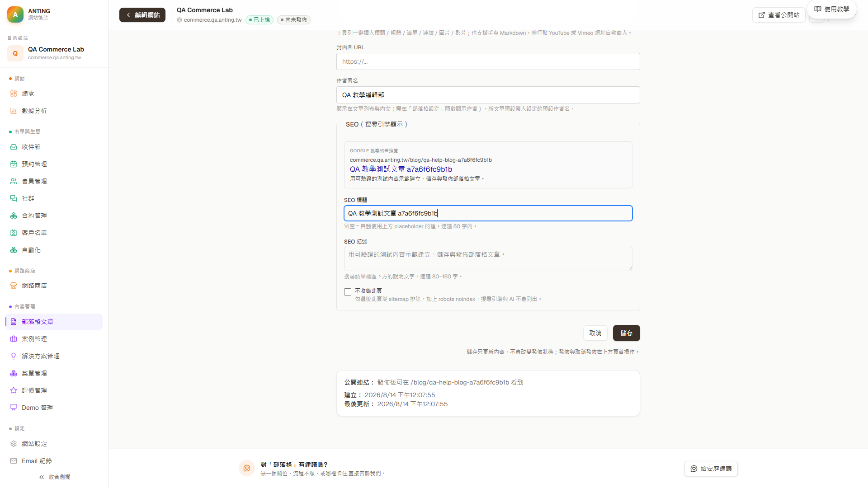Focus the 作者署名 input field
This screenshot has width=868, height=488.
pos(488,95)
